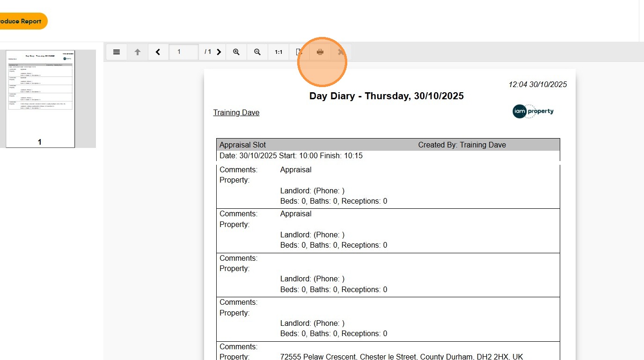Click the Training Dave underlined name

236,112
